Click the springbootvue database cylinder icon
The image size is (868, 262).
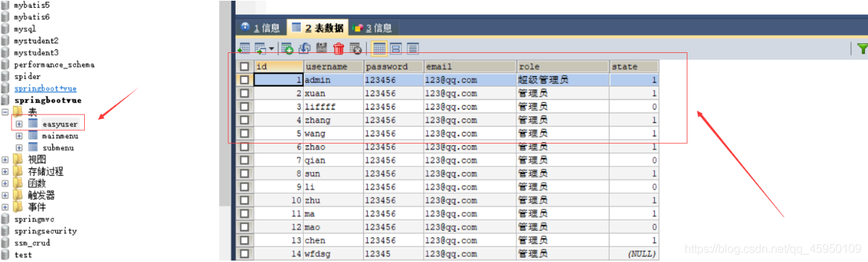click(x=5, y=100)
